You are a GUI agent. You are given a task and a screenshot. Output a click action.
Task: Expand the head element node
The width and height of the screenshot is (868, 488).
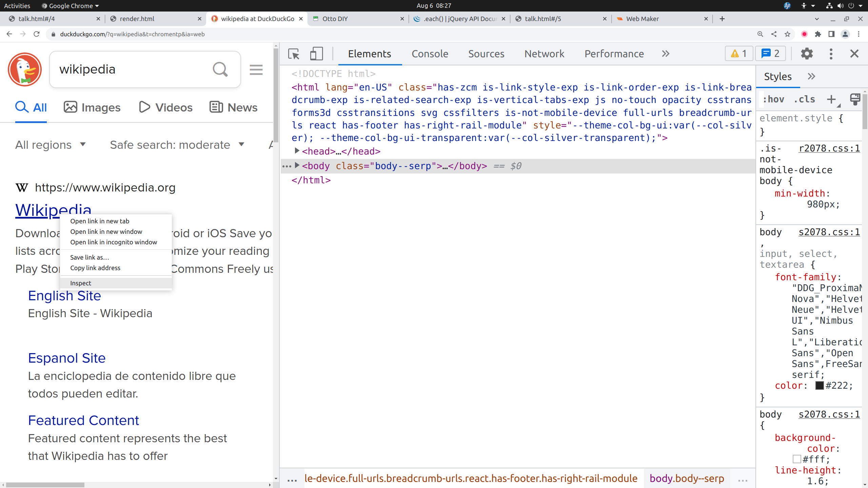pyautogui.click(x=297, y=151)
